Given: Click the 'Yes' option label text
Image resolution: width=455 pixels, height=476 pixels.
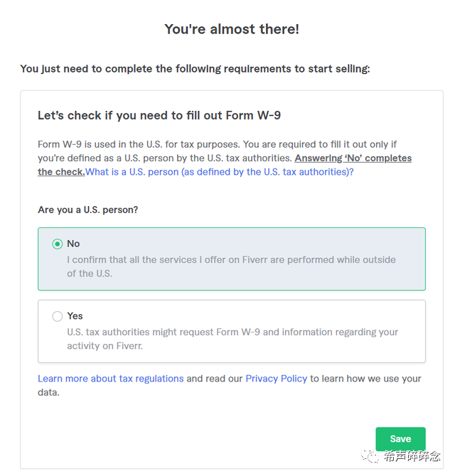Looking at the screenshot, I should pyautogui.click(x=75, y=316).
